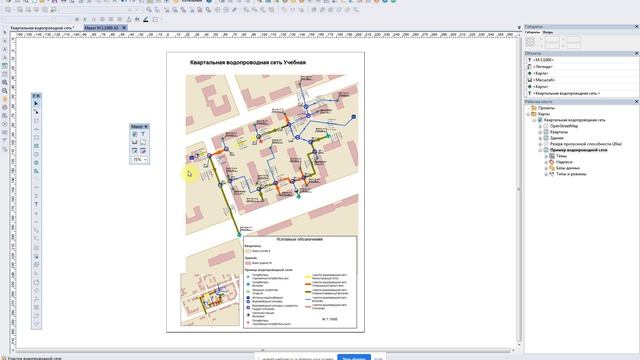Click the scale bar icon in Макет toolbar
Screen dimensions: 640x360
point(135,142)
